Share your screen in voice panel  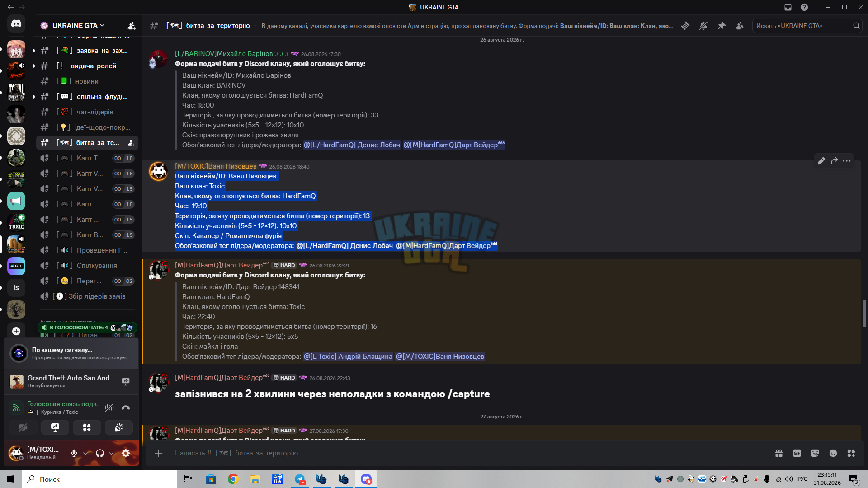pos(55,427)
